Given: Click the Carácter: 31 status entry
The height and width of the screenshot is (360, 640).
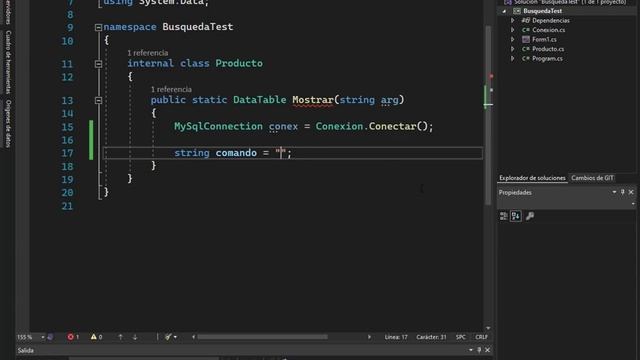Looking at the screenshot, I should 431,337.
